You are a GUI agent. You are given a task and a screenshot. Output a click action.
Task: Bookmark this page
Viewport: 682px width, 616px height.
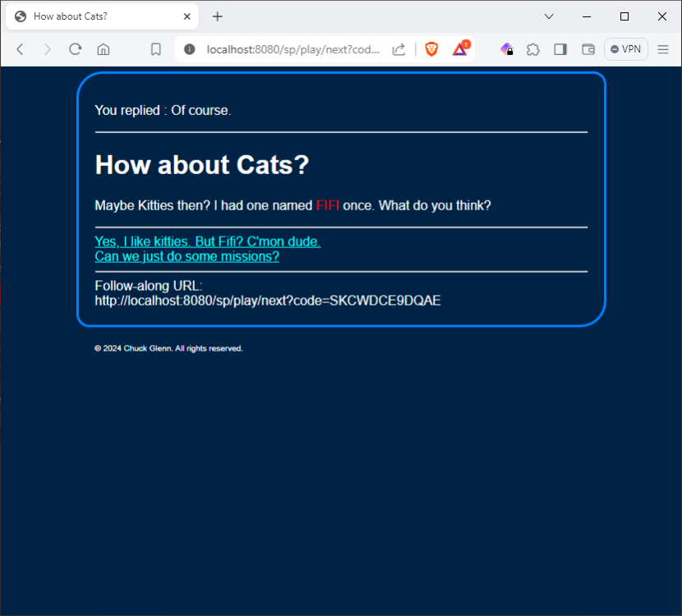tap(155, 49)
